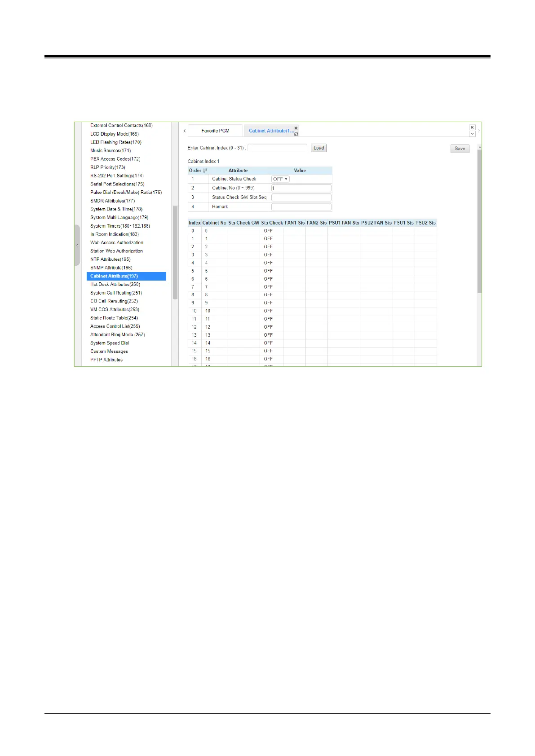Open Music Sources(171)
Screen dimensions: 535x756
111,151
